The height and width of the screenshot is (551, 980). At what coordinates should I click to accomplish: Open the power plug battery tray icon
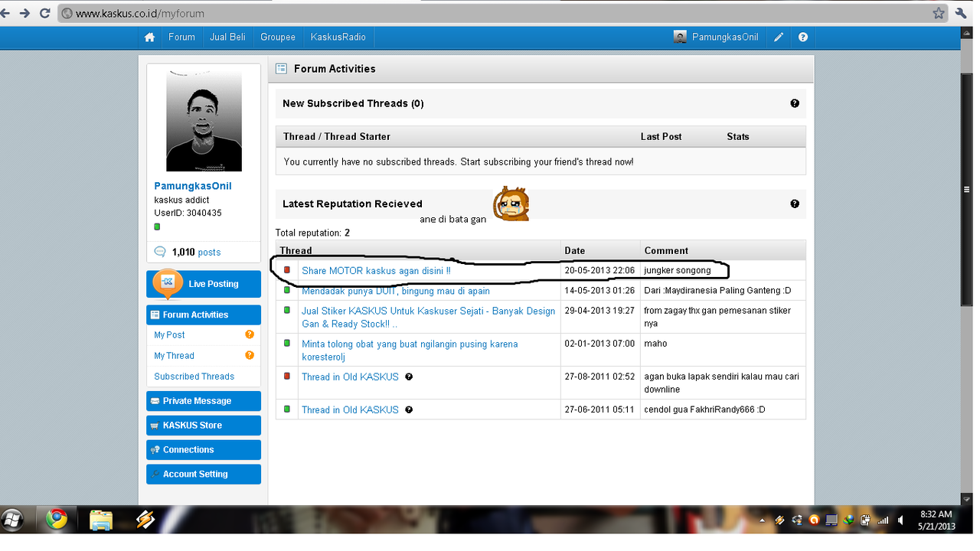(865, 520)
